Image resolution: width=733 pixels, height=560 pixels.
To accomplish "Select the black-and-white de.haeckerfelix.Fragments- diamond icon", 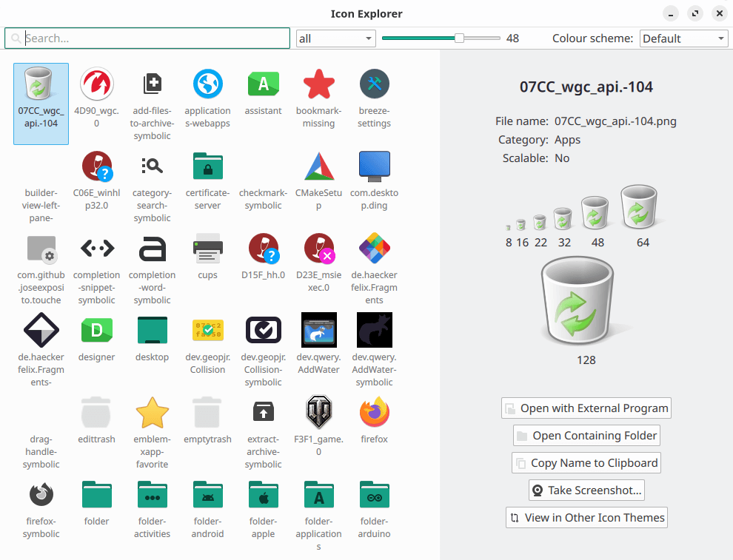I will 41,331.
